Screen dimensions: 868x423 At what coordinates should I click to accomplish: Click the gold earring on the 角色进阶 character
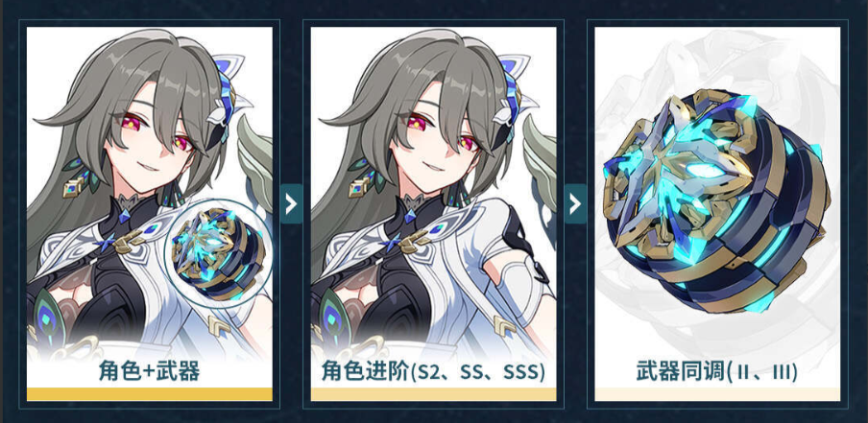[357, 189]
